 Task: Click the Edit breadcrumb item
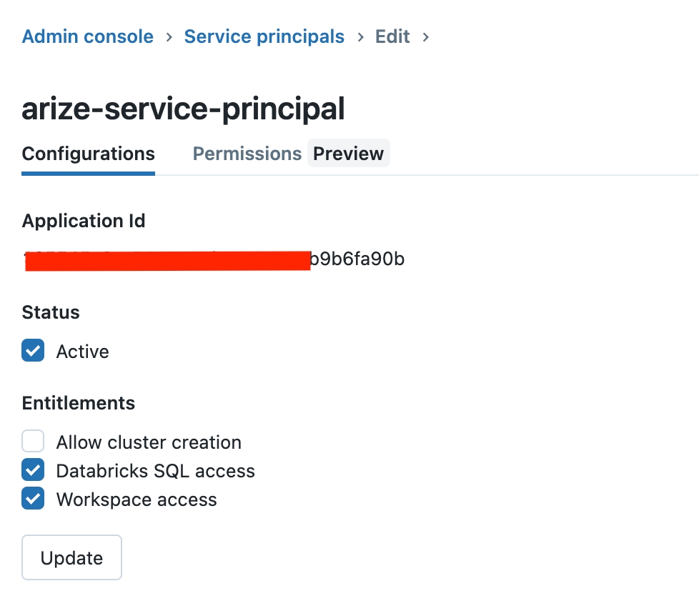click(x=392, y=36)
